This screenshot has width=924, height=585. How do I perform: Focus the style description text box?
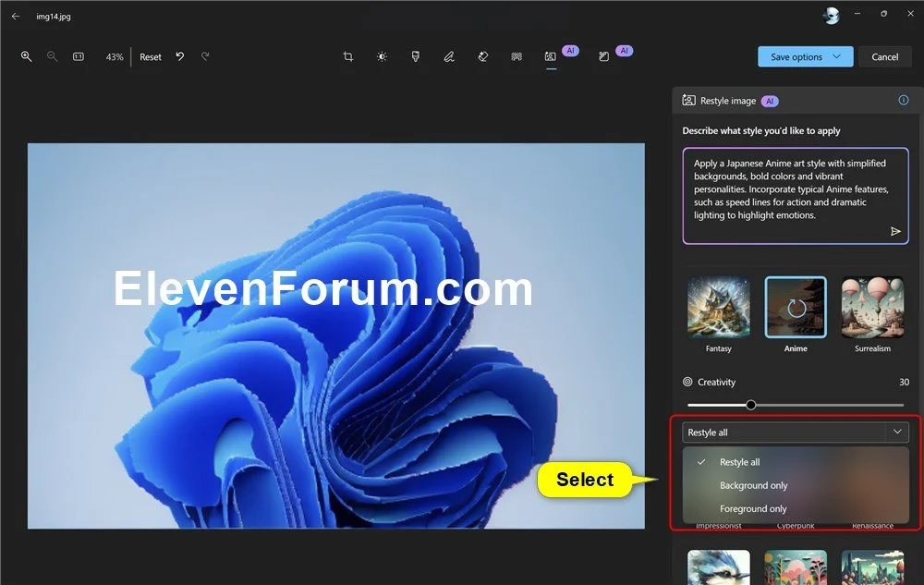click(x=796, y=196)
